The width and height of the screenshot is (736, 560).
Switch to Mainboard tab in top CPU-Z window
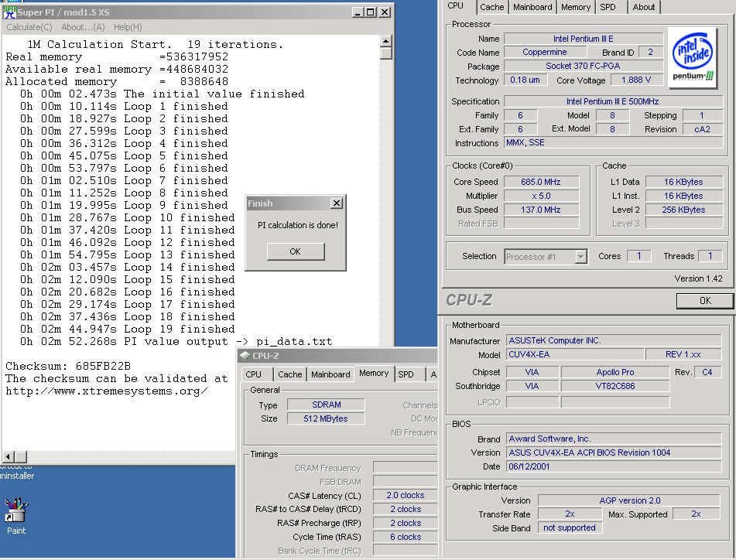pos(532,7)
